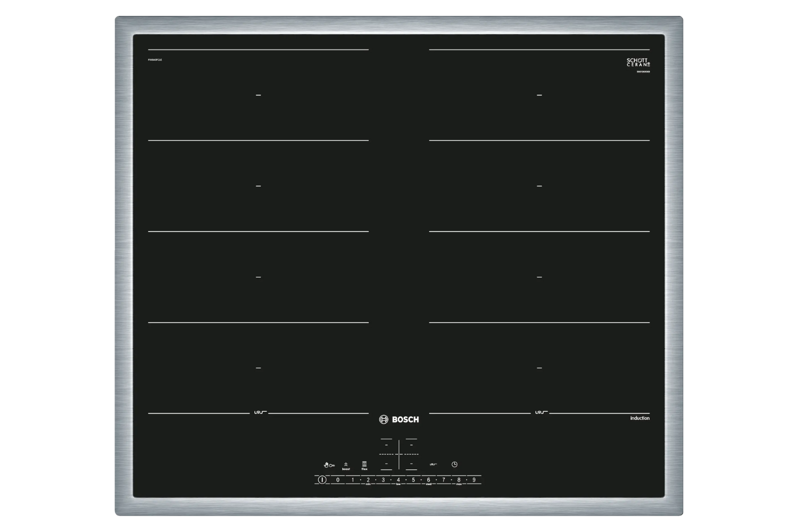The width and height of the screenshot is (798, 532).
Task: Tap the right cooking area's pan symbol
Action: tap(541, 413)
